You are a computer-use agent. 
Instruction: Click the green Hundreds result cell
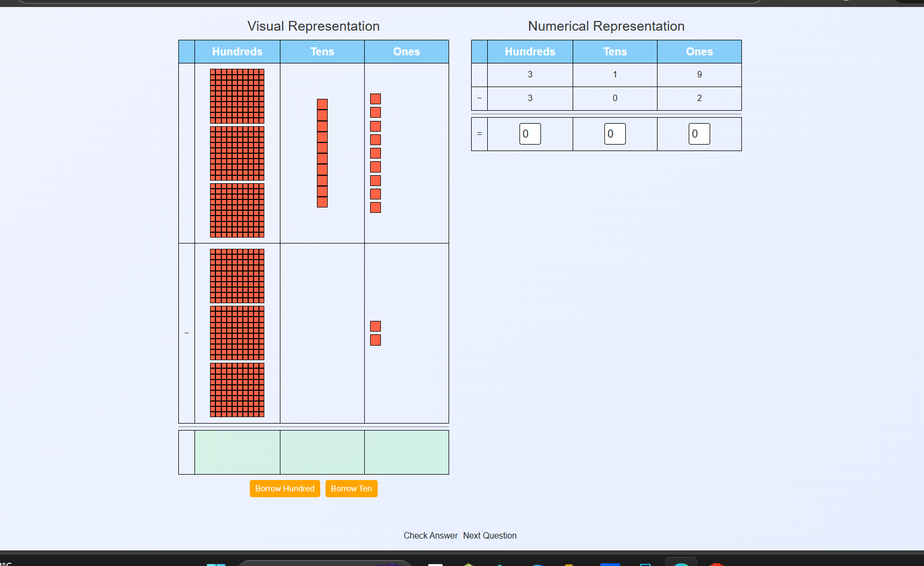click(x=237, y=452)
